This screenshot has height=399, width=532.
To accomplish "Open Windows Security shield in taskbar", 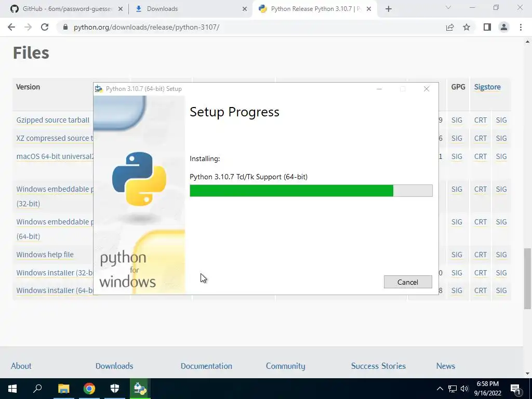I will tap(115, 389).
